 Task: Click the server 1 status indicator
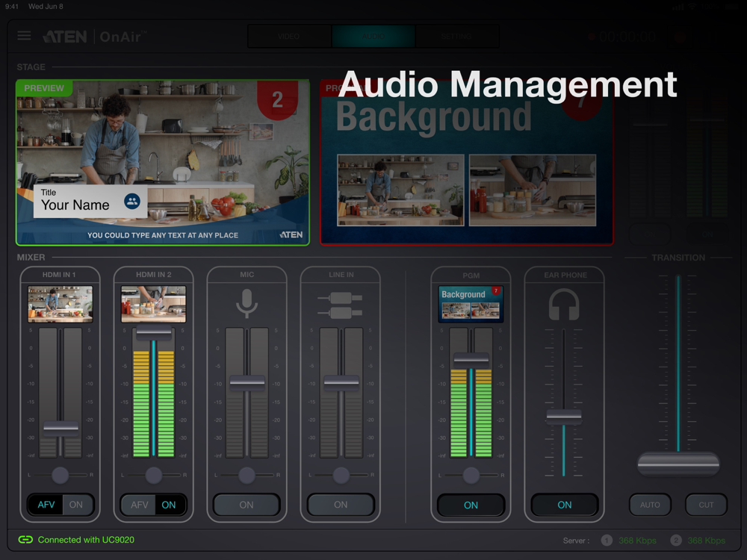[607, 541]
